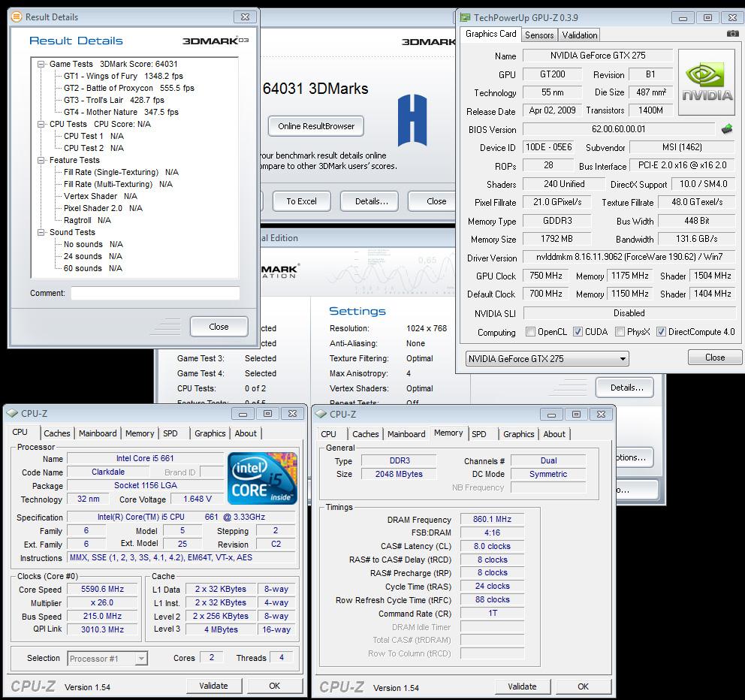Click the Online ResultBrowser button
Screen dimensions: 745x700
(316, 126)
